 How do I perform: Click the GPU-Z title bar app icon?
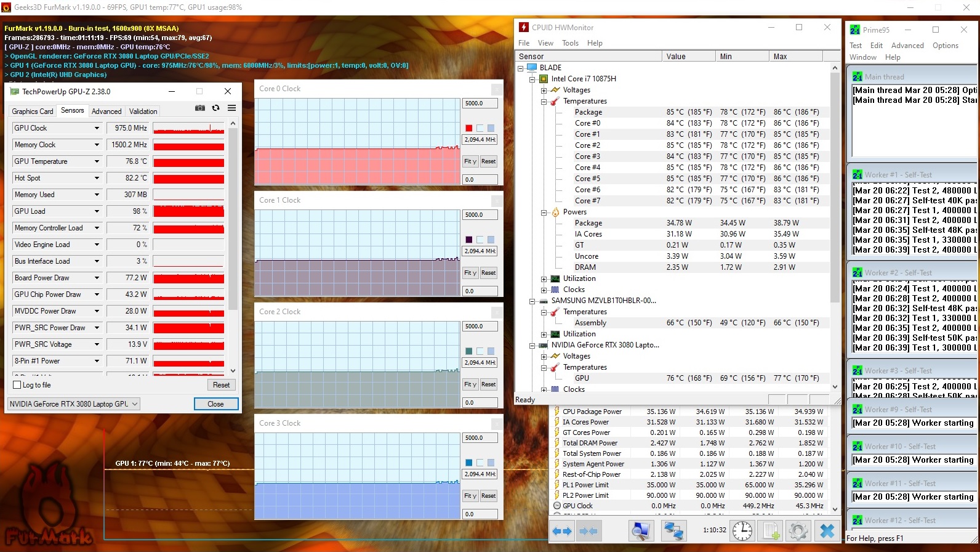[x=14, y=91]
